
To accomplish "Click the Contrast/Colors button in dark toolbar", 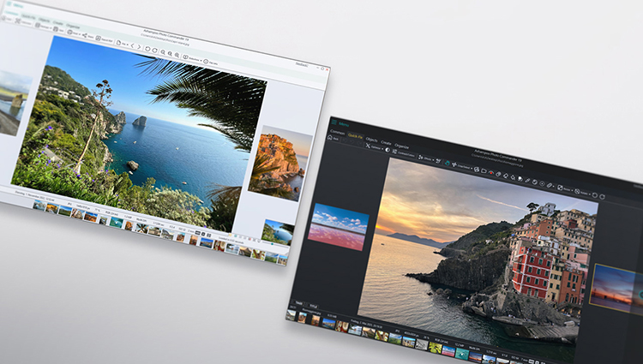I will [x=406, y=154].
